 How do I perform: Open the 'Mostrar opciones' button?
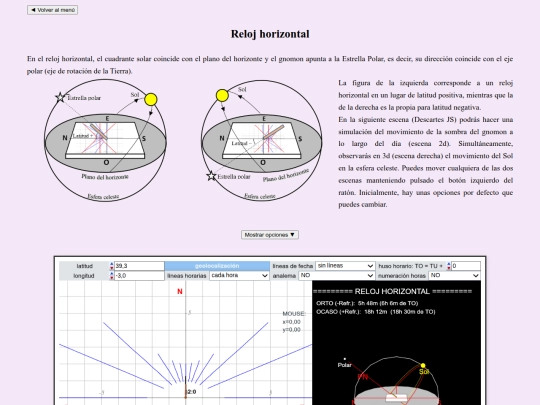(270, 235)
